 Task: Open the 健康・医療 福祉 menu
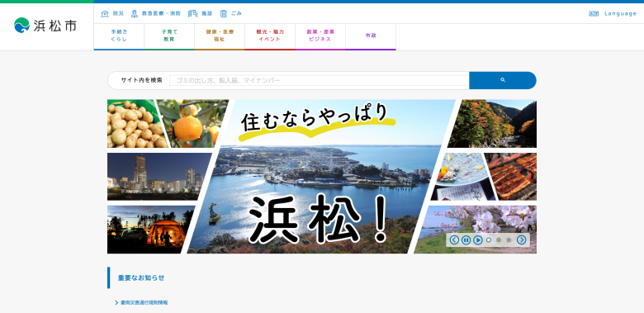[220, 36]
